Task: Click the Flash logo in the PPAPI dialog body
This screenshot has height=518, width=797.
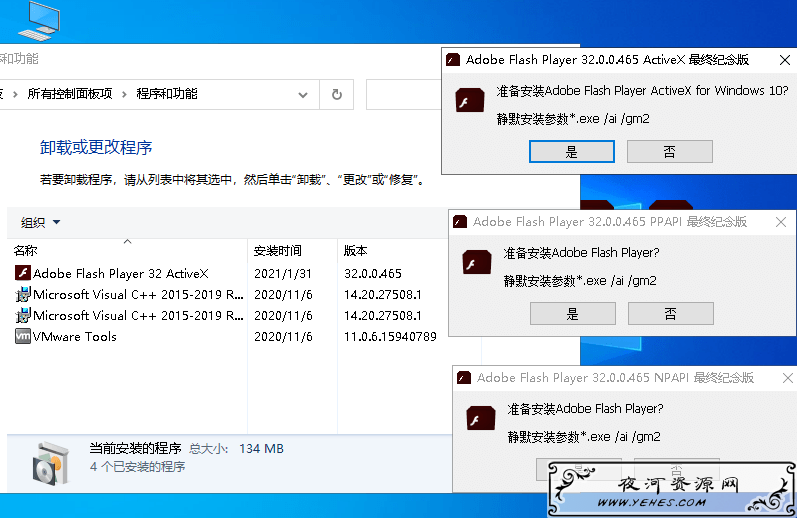Action: 477,262
